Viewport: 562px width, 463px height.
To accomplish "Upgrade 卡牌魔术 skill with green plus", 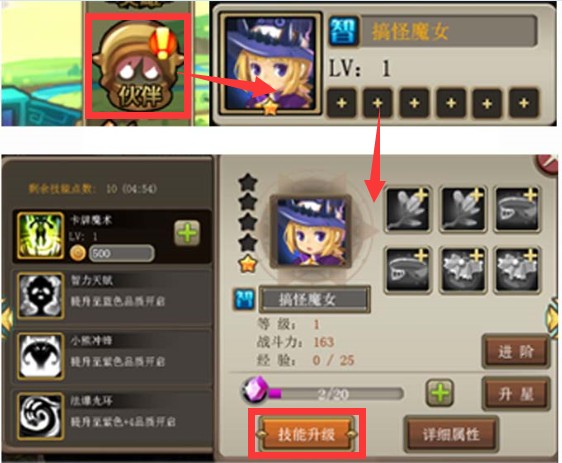I will (x=187, y=233).
